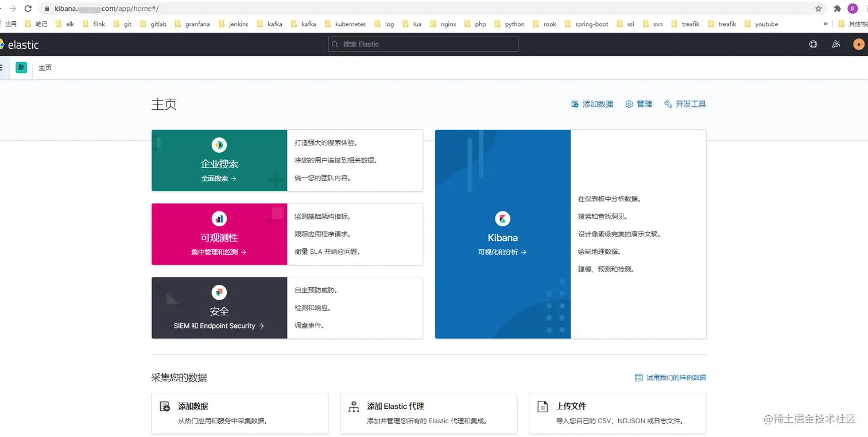
Task: Click the Elastic logo
Action: [x=20, y=45]
